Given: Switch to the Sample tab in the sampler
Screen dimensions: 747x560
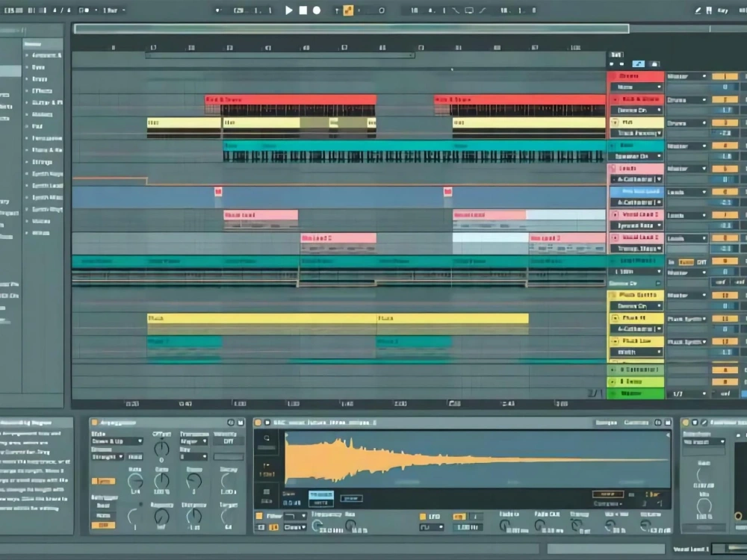Looking at the screenshot, I should (x=606, y=423).
